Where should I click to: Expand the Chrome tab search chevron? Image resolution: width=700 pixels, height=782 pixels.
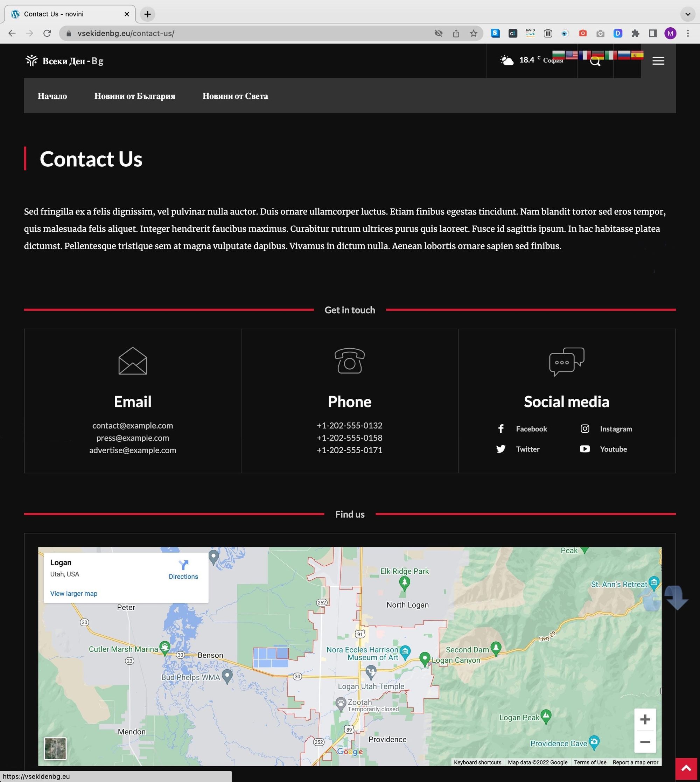click(687, 14)
